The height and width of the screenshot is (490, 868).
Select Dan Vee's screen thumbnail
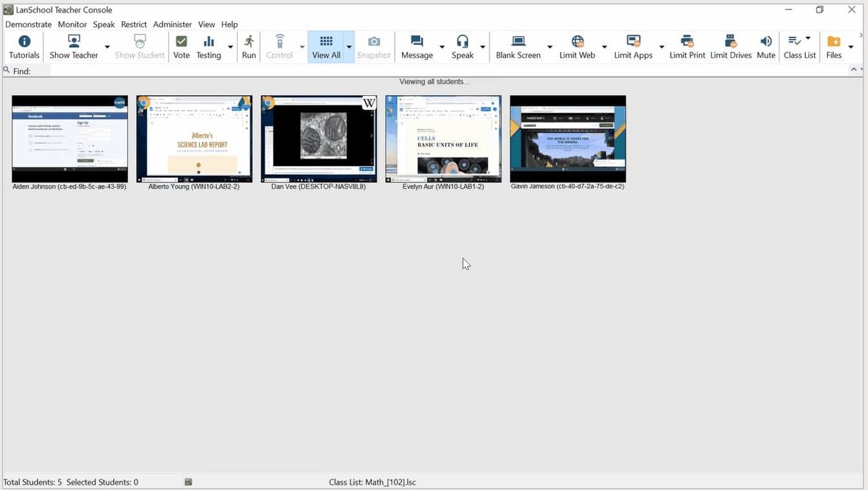click(x=318, y=139)
